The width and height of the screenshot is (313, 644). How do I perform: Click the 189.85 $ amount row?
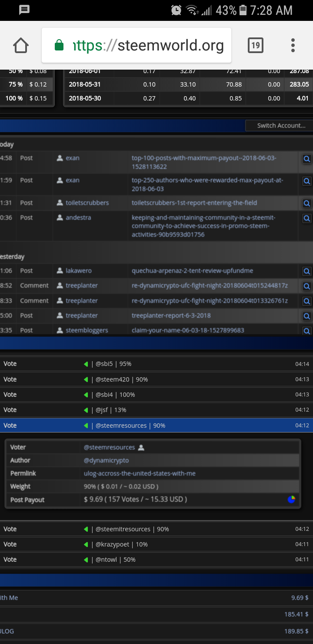coord(156,631)
